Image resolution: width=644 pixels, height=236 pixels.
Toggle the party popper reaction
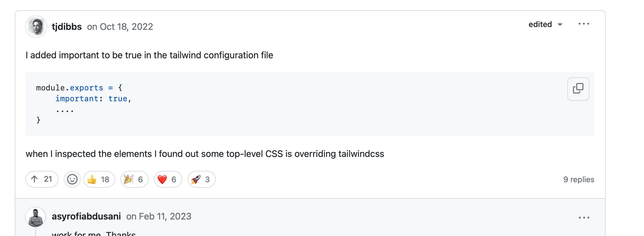[134, 179]
